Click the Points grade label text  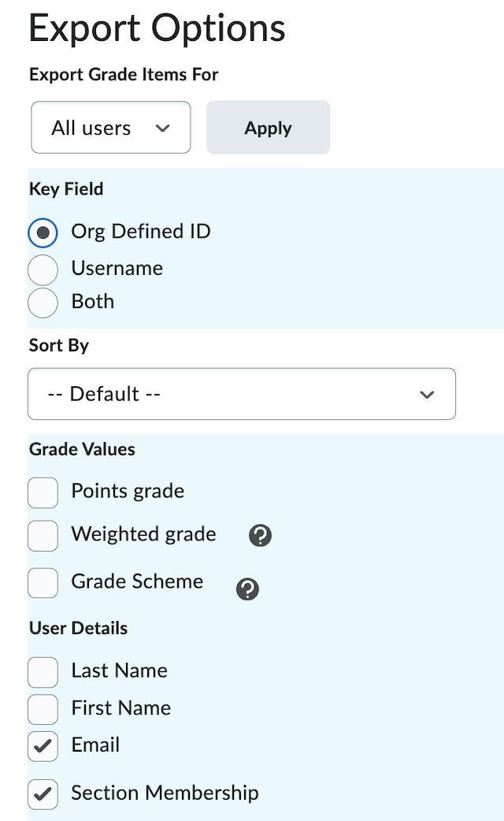click(x=128, y=491)
